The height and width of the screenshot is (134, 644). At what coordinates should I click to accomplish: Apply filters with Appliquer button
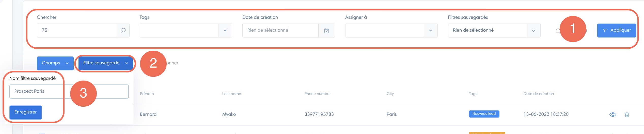(x=616, y=31)
